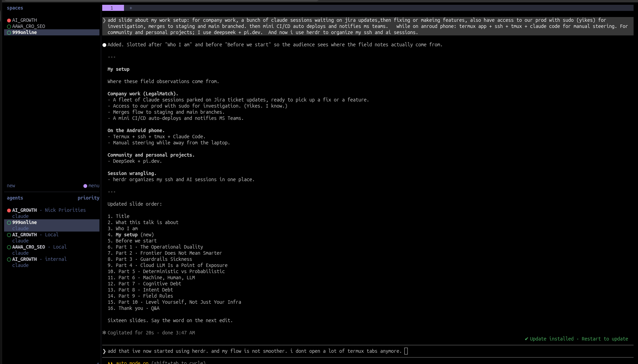
Task: Click red status dot beside AI_GROWTH space
Action: [x=9, y=20]
